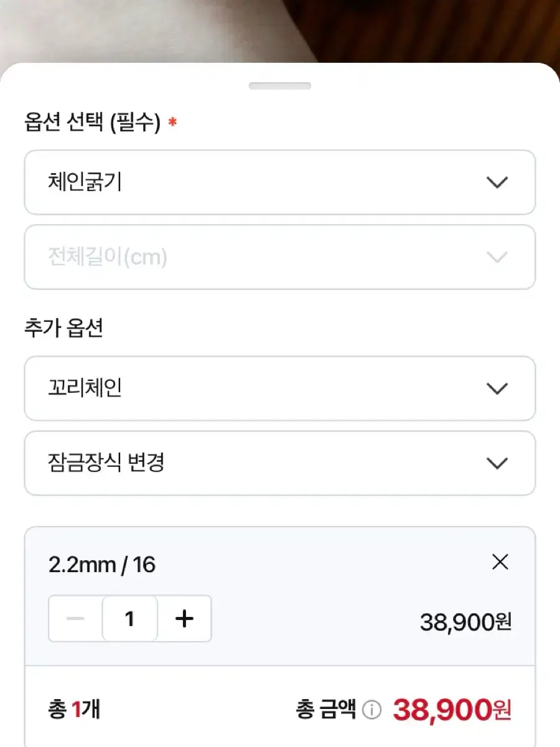
Task: Tap the red total 38,900원 amount
Action: [452, 710]
